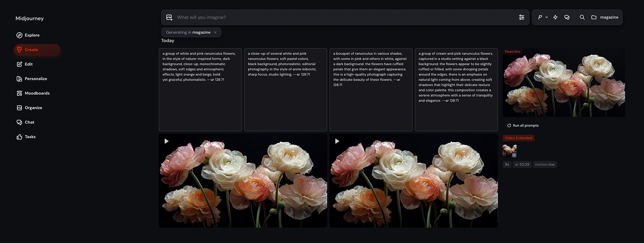Play the second ranunculus video
Viewport: 644px width, 243px height.
[x=337, y=141]
